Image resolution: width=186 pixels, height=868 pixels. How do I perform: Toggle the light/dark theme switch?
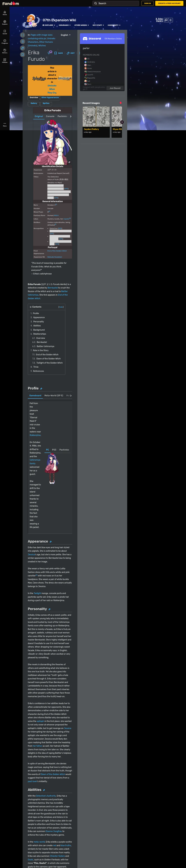coord(170,20)
